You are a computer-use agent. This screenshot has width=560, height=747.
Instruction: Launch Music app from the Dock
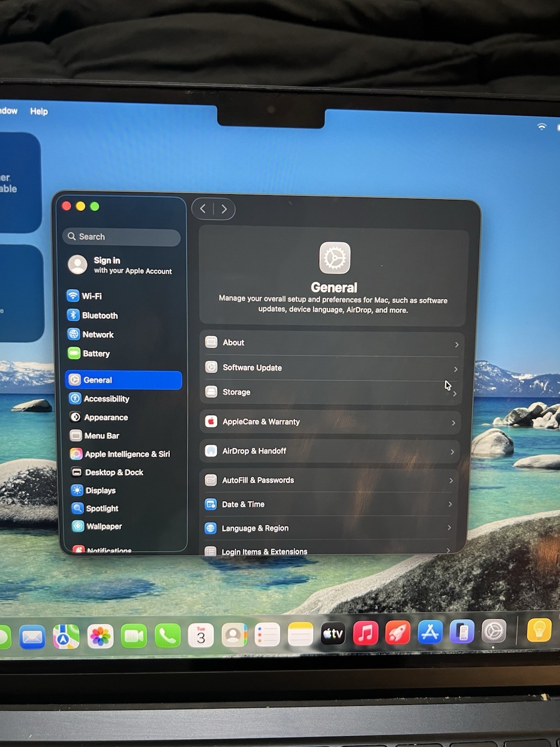click(x=365, y=634)
